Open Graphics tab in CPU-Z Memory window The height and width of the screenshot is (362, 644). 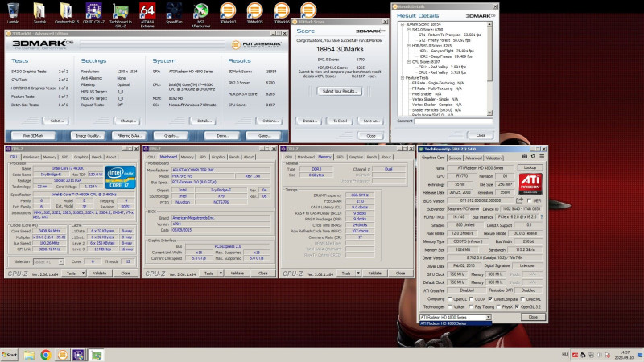(356, 157)
